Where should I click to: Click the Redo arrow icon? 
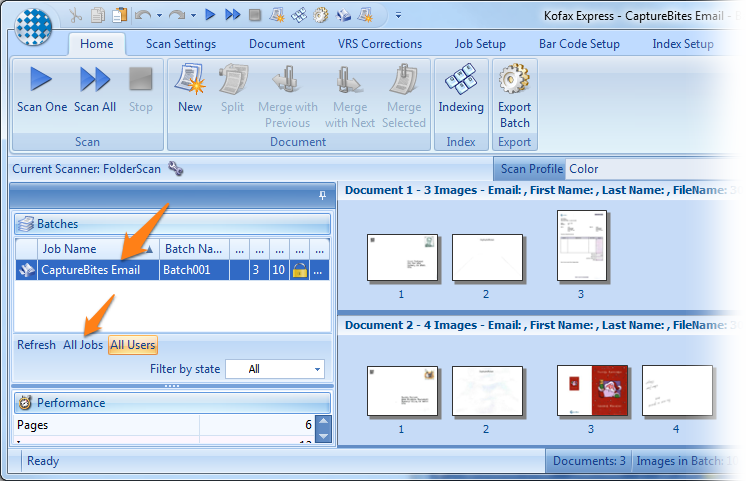[177, 15]
